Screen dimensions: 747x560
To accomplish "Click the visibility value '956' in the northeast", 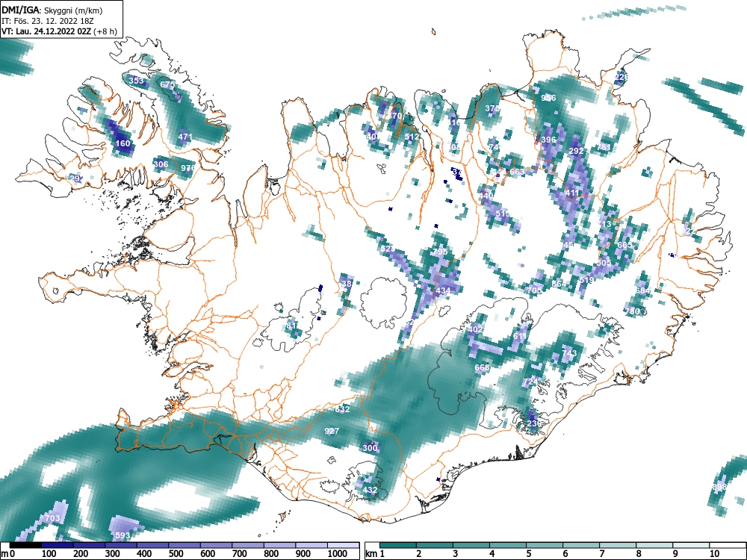I will tap(548, 98).
